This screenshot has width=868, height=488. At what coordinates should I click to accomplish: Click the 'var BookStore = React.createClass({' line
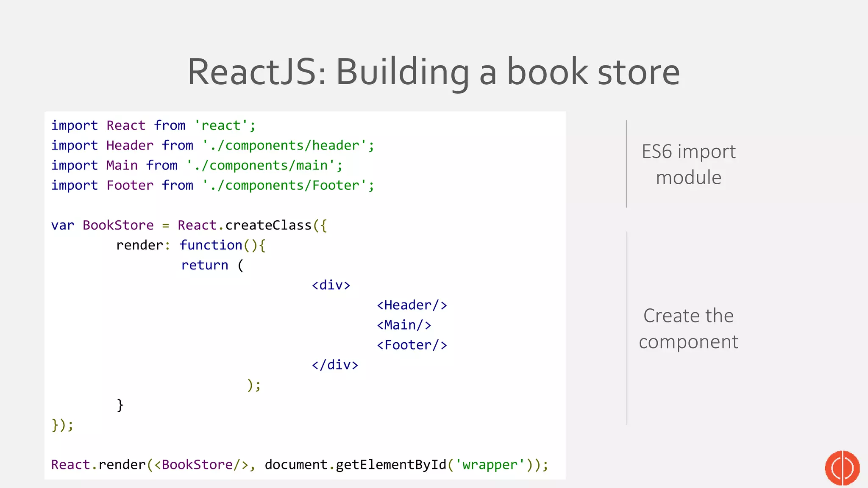[189, 225]
